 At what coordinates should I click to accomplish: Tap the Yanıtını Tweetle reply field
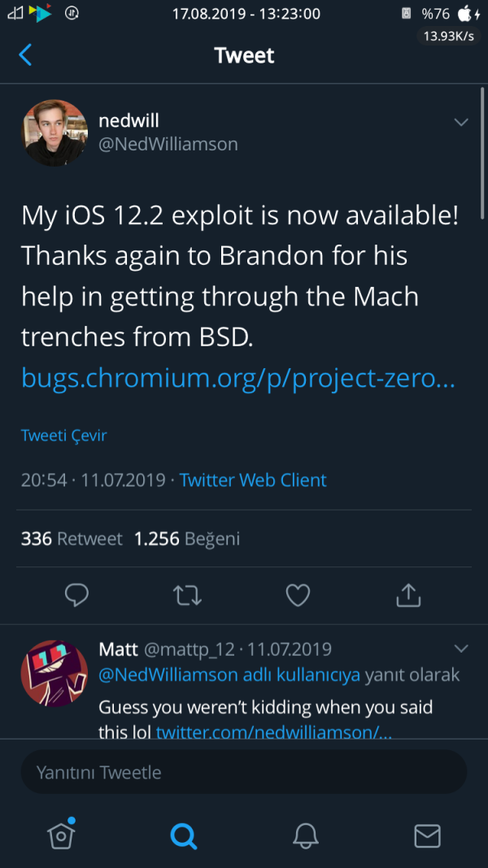(244, 772)
